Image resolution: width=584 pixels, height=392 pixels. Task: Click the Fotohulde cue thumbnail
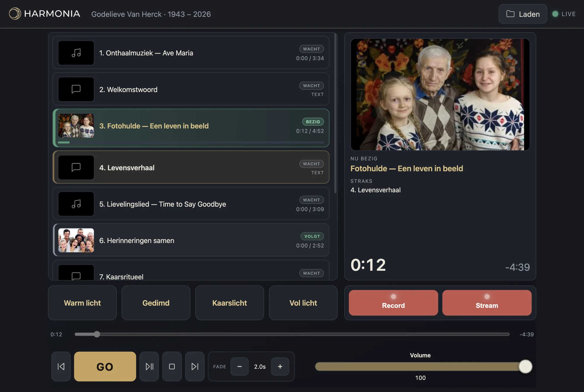pos(76,126)
